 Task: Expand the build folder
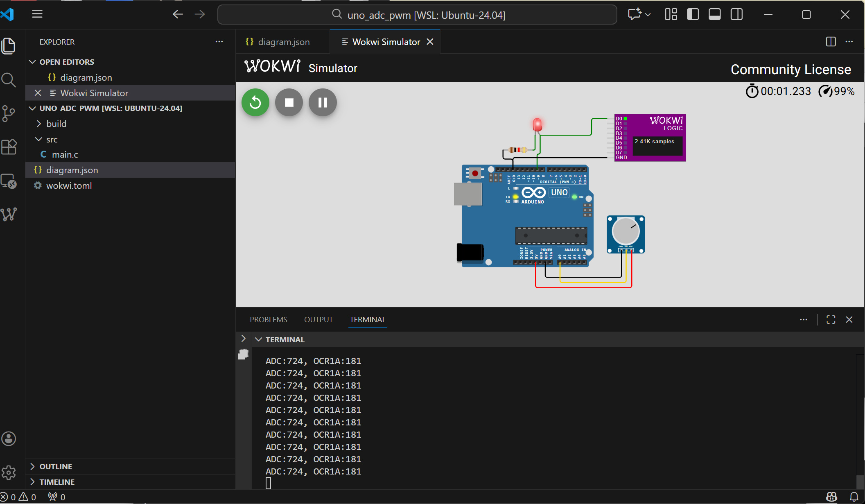56,124
